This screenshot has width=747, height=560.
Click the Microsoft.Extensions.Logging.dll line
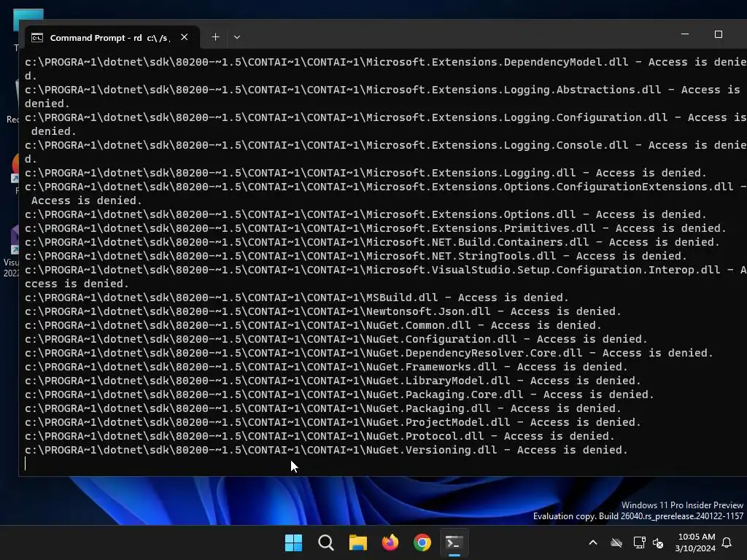366,173
